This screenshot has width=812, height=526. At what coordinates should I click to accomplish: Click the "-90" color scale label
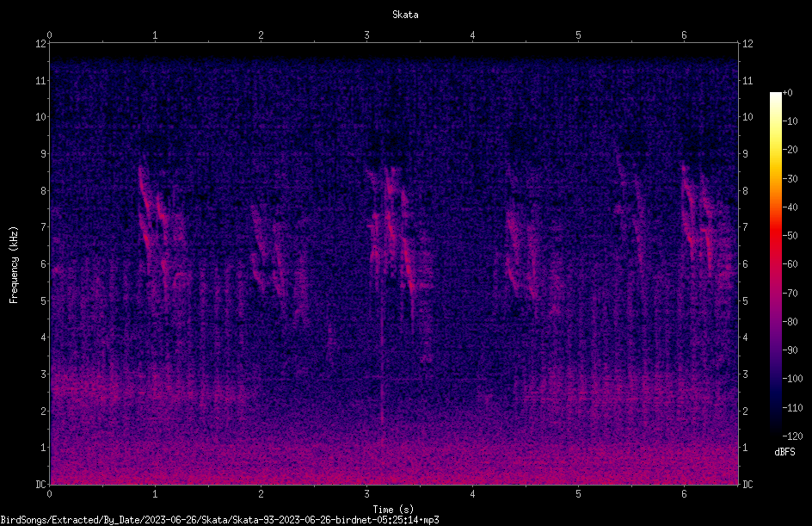click(790, 350)
